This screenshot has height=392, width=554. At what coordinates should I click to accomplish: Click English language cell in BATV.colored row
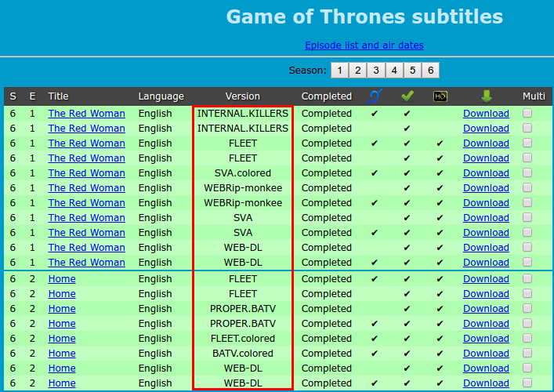point(155,354)
